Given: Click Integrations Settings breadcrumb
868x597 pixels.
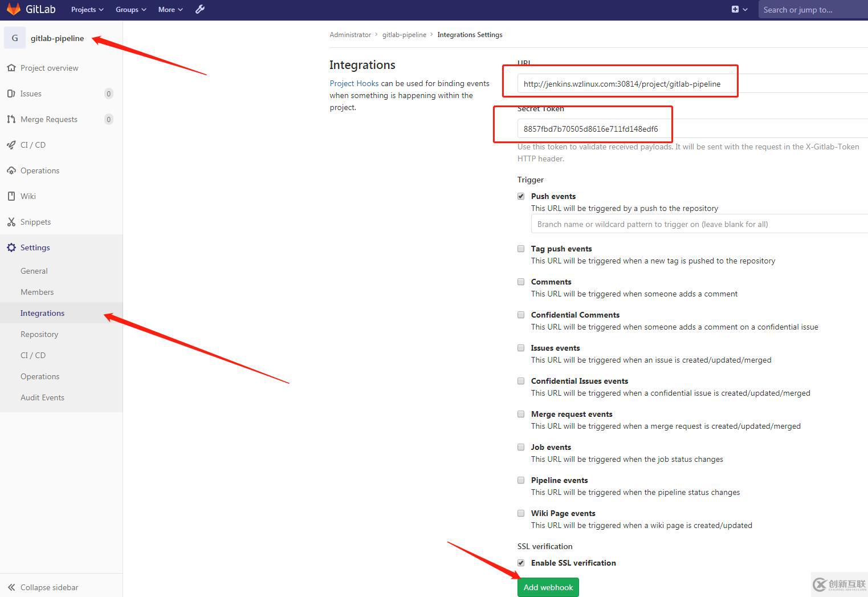Looking at the screenshot, I should pyautogui.click(x=470, y=35).
